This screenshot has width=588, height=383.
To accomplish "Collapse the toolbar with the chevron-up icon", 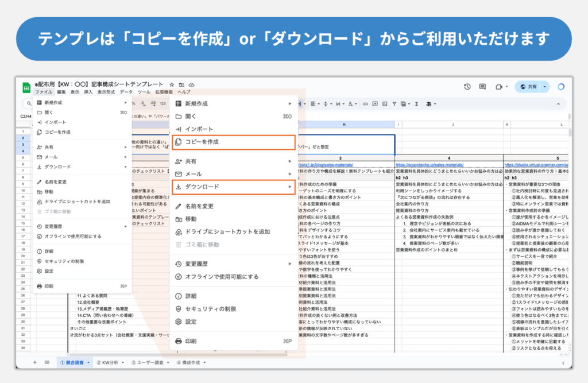I will pyautogui.click(x=558, y=104).
